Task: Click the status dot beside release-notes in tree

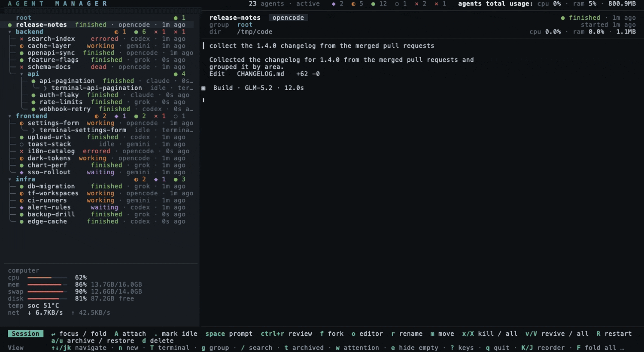Action: coord(10,25)
